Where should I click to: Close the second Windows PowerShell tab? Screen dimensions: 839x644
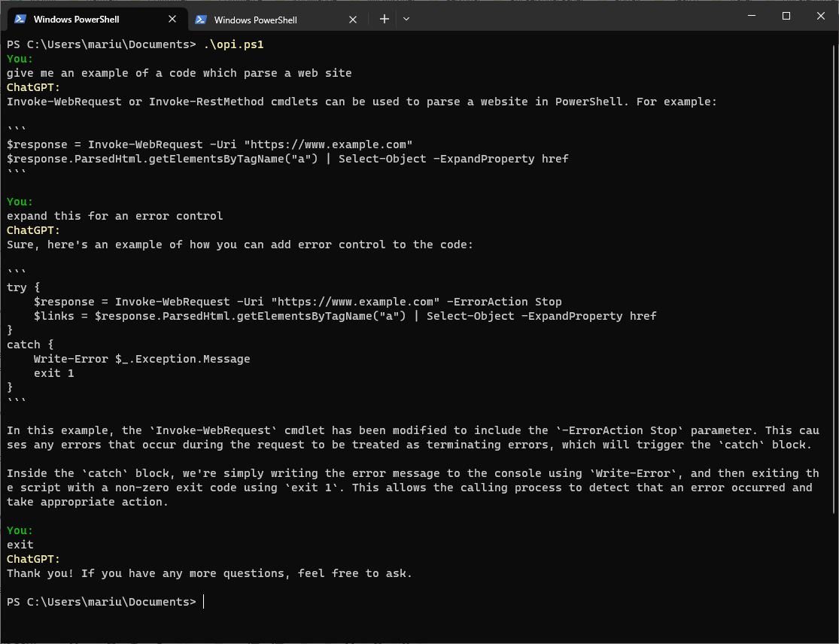coord(353,20)
